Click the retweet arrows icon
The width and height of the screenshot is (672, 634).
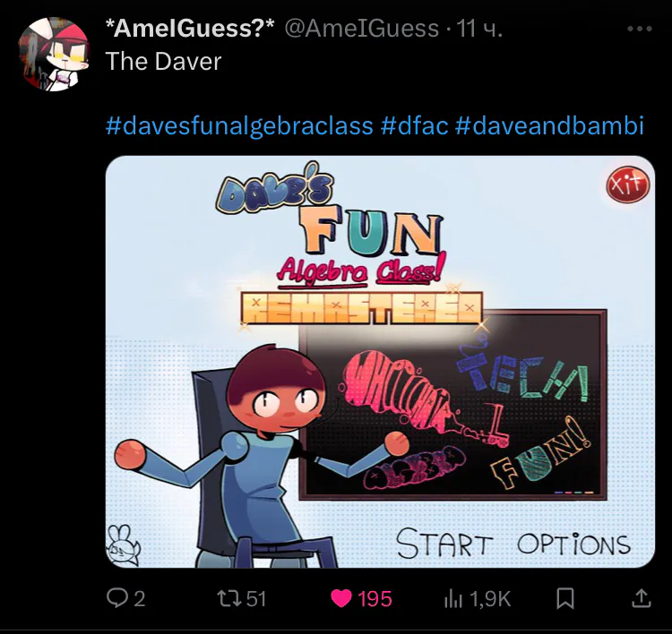[228, 598]
